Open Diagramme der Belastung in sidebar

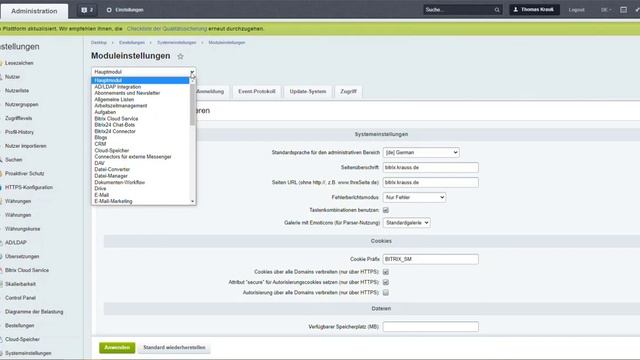pos(34,312)
